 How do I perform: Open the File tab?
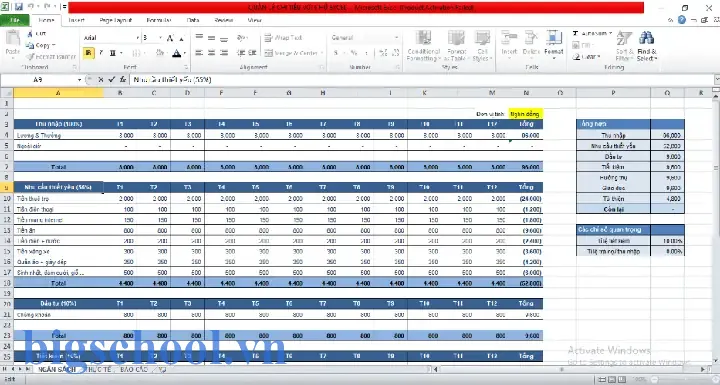click(15, 20)
